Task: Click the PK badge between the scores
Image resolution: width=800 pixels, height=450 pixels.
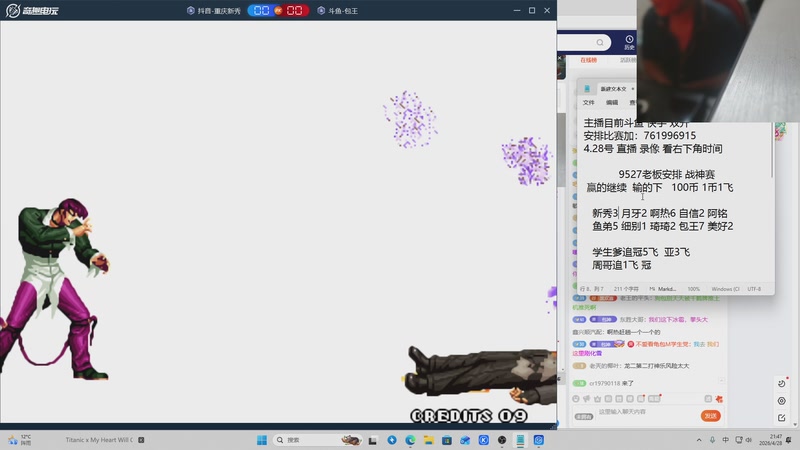Action: (x=278, y=10)
